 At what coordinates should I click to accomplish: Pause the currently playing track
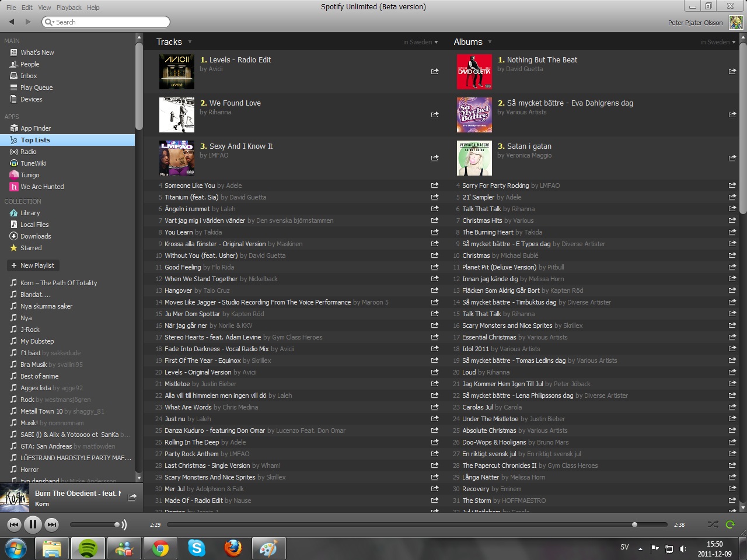click(33, 524)
